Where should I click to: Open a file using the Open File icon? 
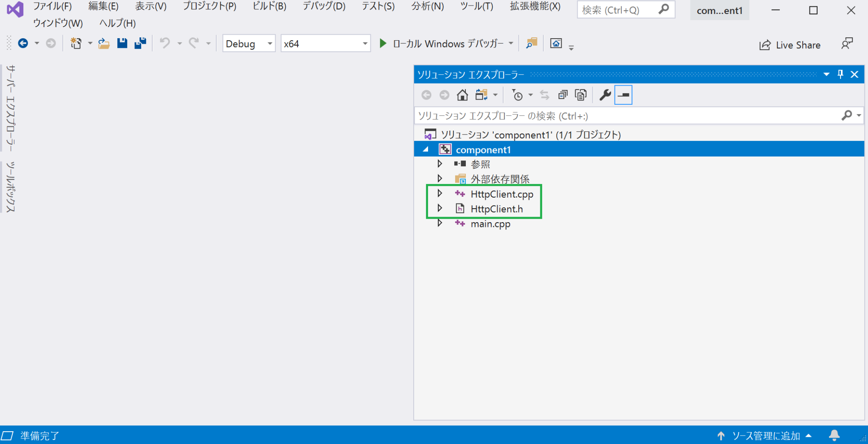[103, 42]
